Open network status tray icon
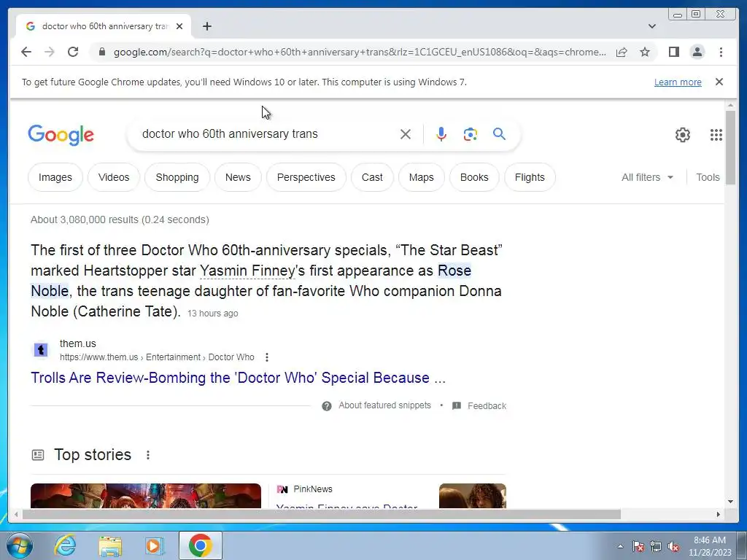 (656, 547)
